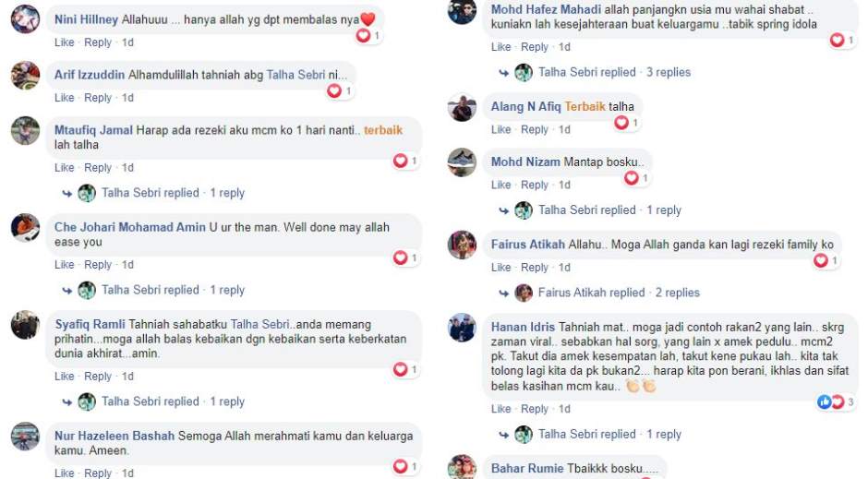Expand the 3 replies under Mohd Hafez Mahadi's comment
This screenshot has width=868, height=479.
pos(669,72)
